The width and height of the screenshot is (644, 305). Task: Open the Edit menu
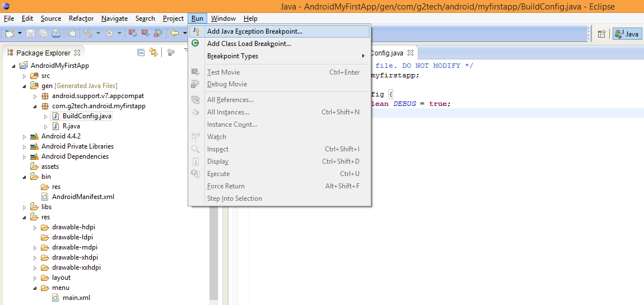pos(27,19)
